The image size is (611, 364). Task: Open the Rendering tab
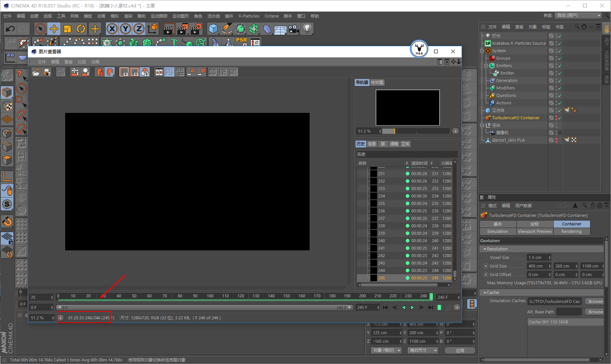coord(572,231)
